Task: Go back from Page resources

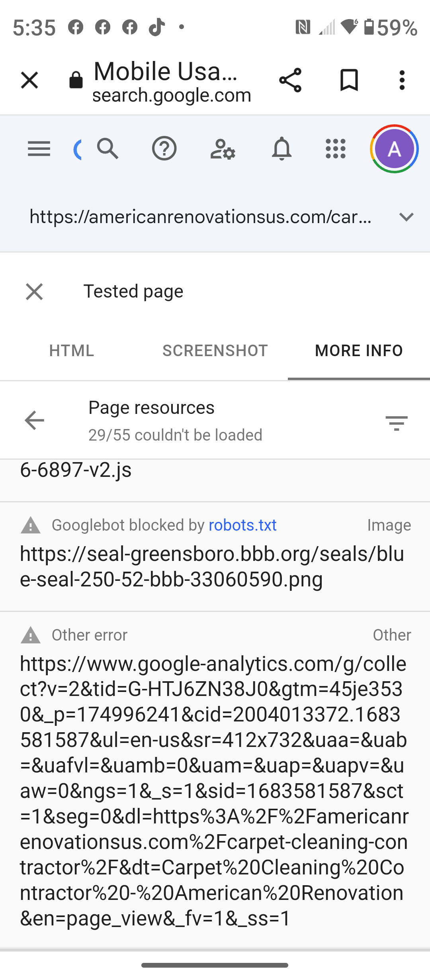Action: click(34, 421)
